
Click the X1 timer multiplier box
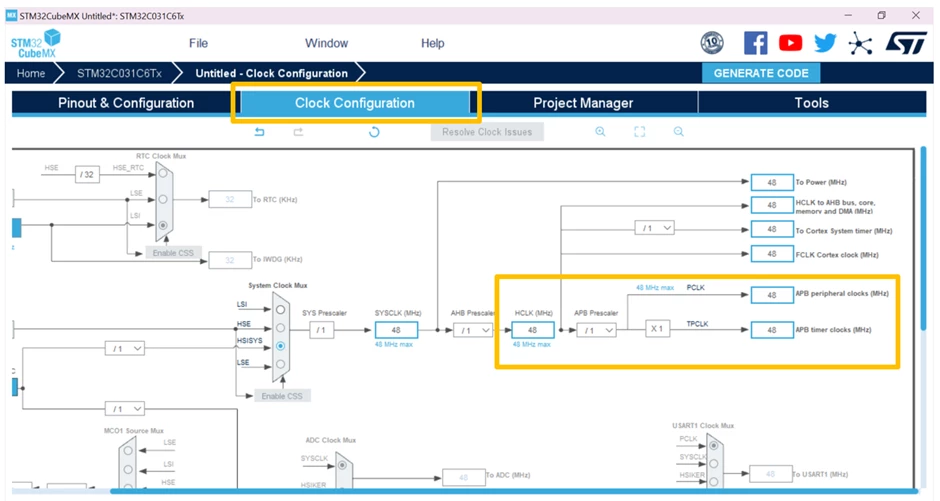click(657, 329)
